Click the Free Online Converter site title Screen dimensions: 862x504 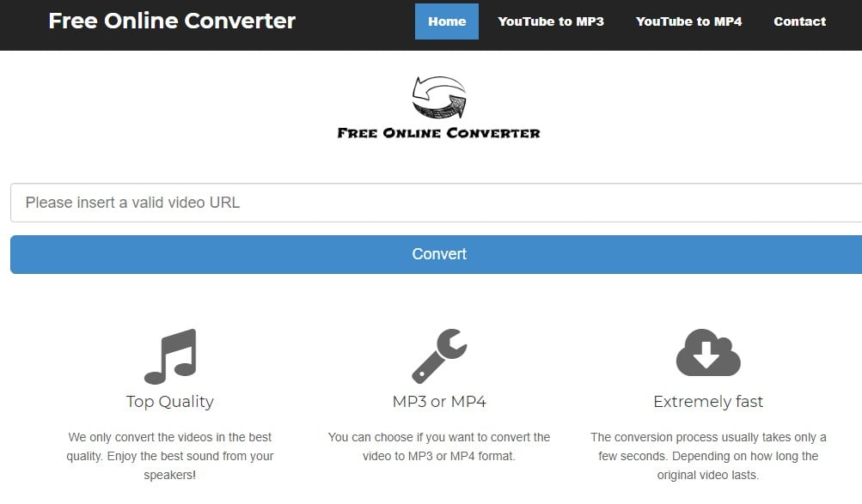pos(172,21)
